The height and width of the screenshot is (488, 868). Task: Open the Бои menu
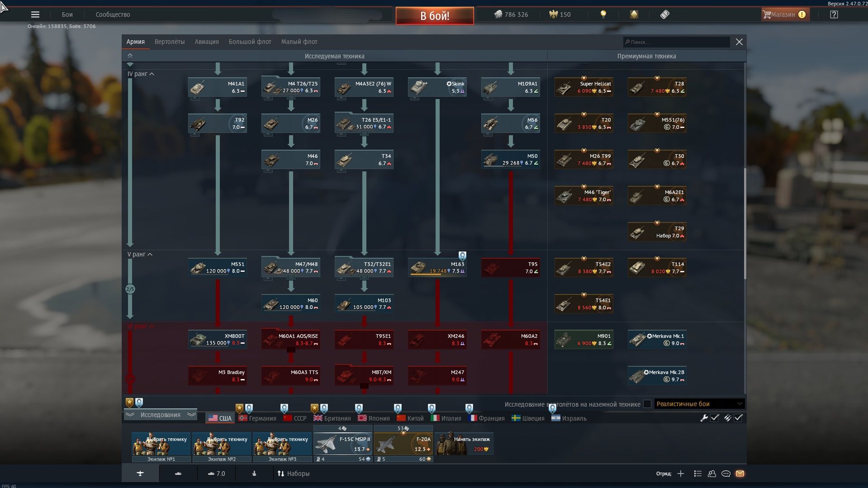(x=67, y=14)
